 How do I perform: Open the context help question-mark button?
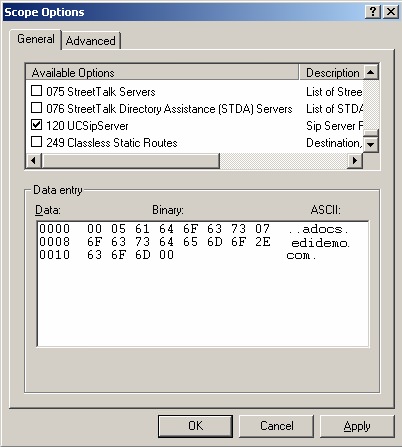[373, 12]
